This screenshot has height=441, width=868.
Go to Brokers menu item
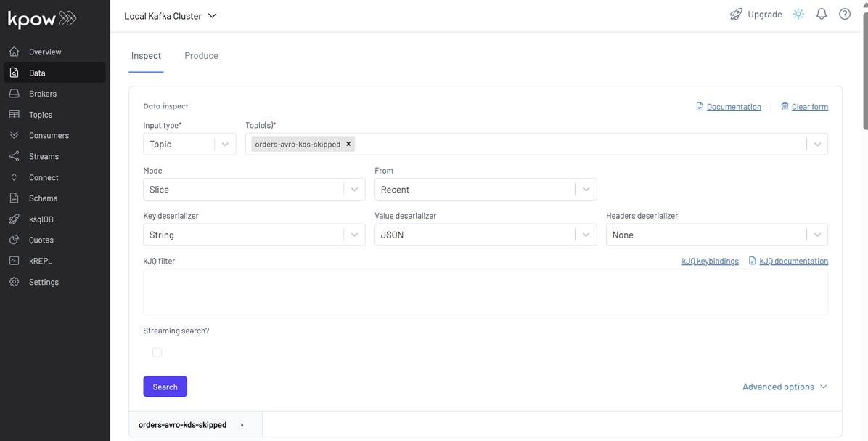pos(43,94)
